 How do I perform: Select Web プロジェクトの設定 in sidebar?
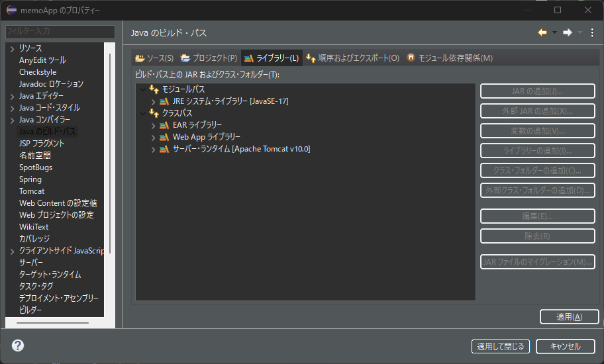pos(57,215)
